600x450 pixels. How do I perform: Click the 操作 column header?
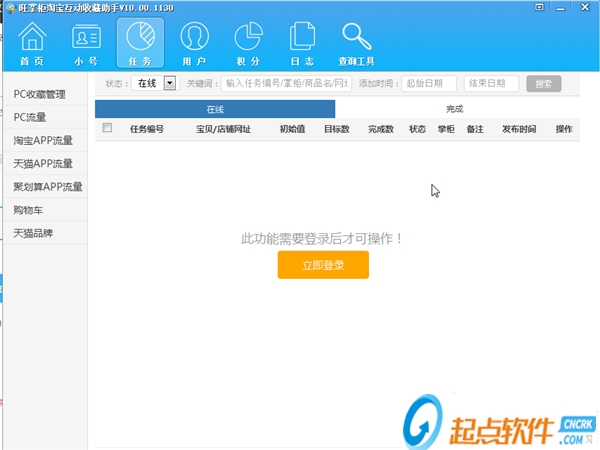click(x=564, y=129)
